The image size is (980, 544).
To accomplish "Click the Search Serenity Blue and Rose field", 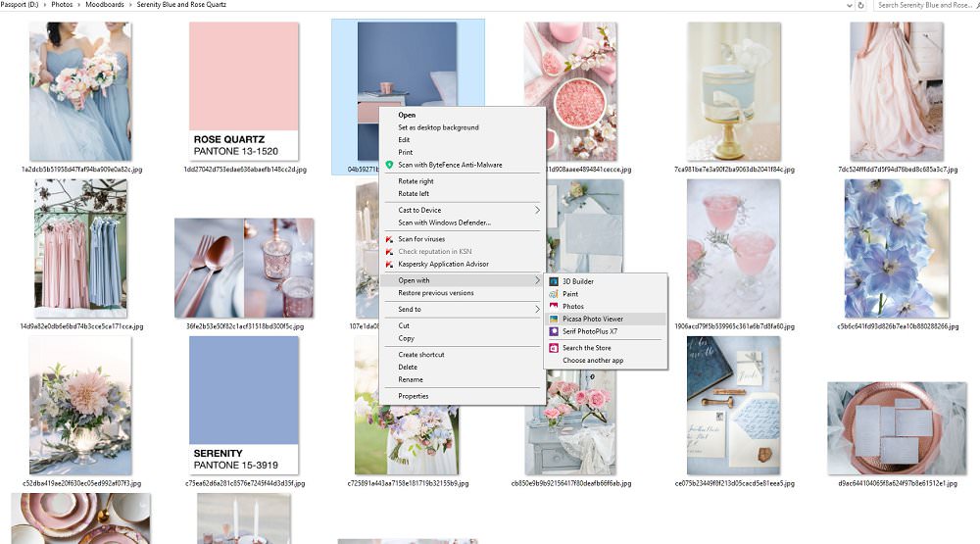I will click(x=925, y=5).
